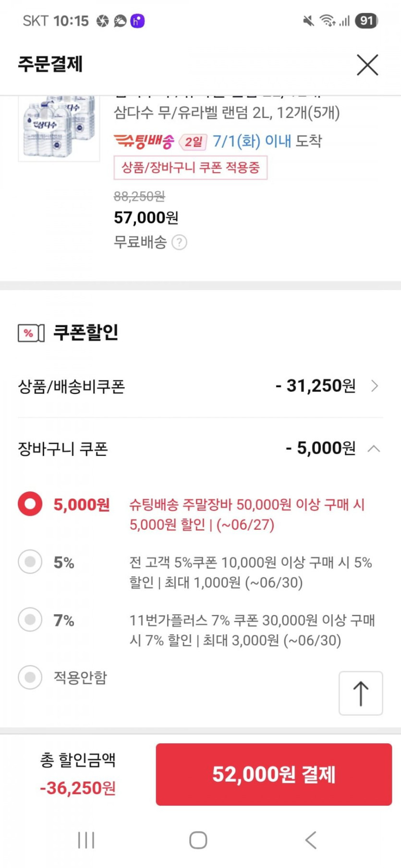401x868 pixels.
Task: Tap the 삼다수 water bottle product thumbnail
Action: [x=59, y=128]
